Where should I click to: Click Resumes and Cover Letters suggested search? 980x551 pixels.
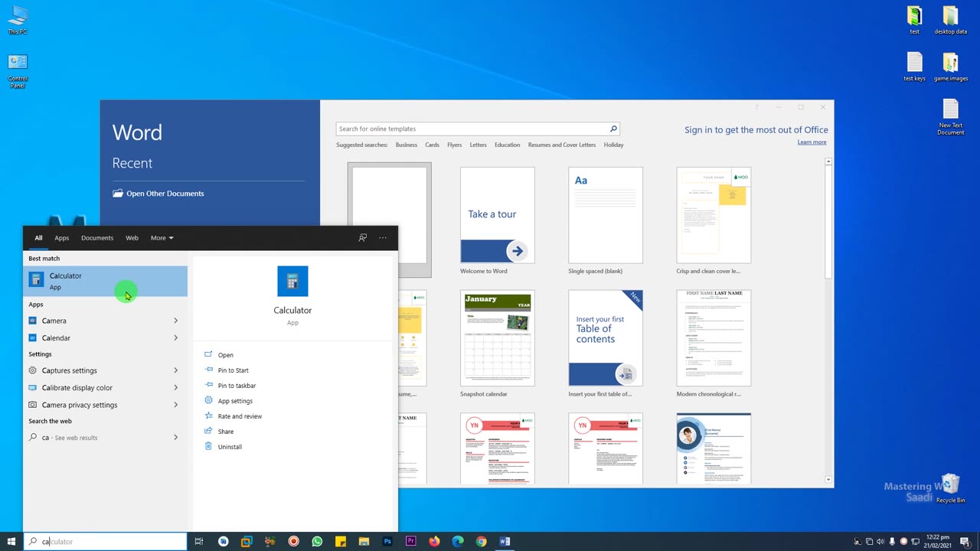(562, 145)
